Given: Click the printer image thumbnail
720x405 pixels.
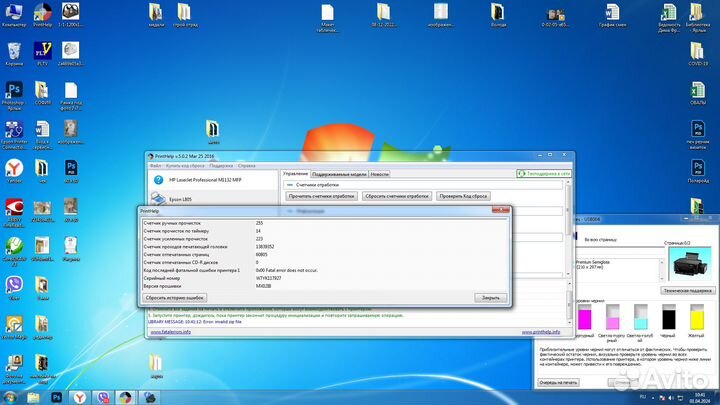Looking at the screenshot, I should coord(690,264).
